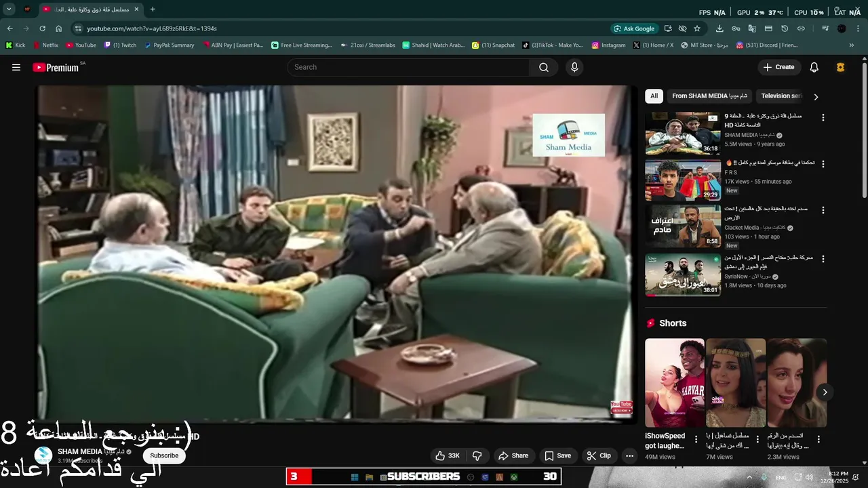Viewport: 868px width, 488px height.
Task: Focus the YouTube Search field
Action: [409, 67]
